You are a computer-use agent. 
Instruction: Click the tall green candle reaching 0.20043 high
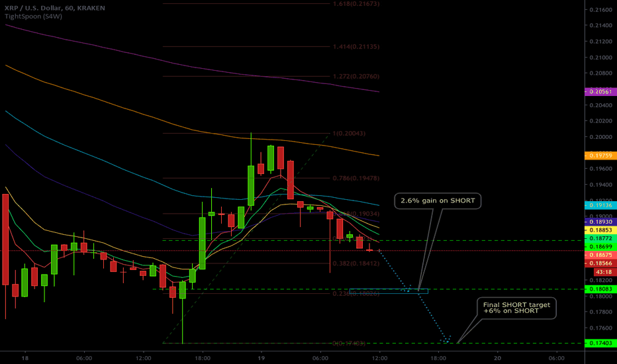[x=251, y=186]
